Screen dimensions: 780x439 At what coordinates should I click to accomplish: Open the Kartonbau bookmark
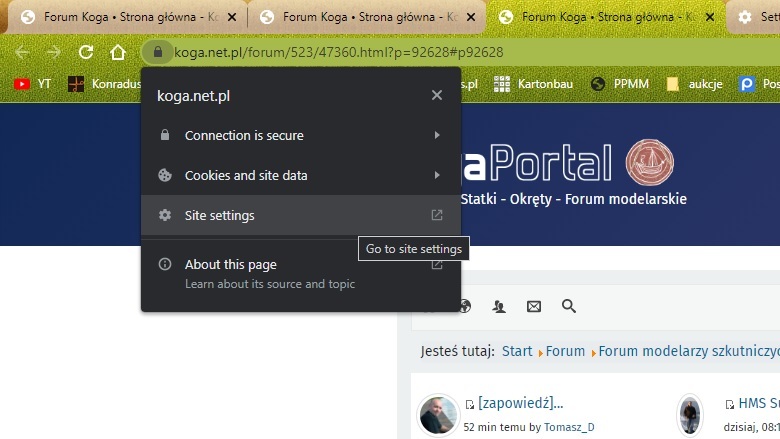[x=535, y=84]
